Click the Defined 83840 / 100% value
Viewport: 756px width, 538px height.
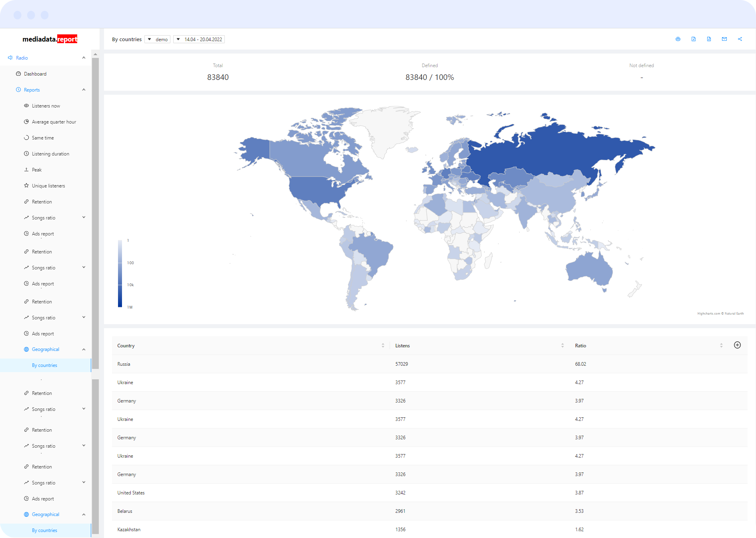(430, 77)
